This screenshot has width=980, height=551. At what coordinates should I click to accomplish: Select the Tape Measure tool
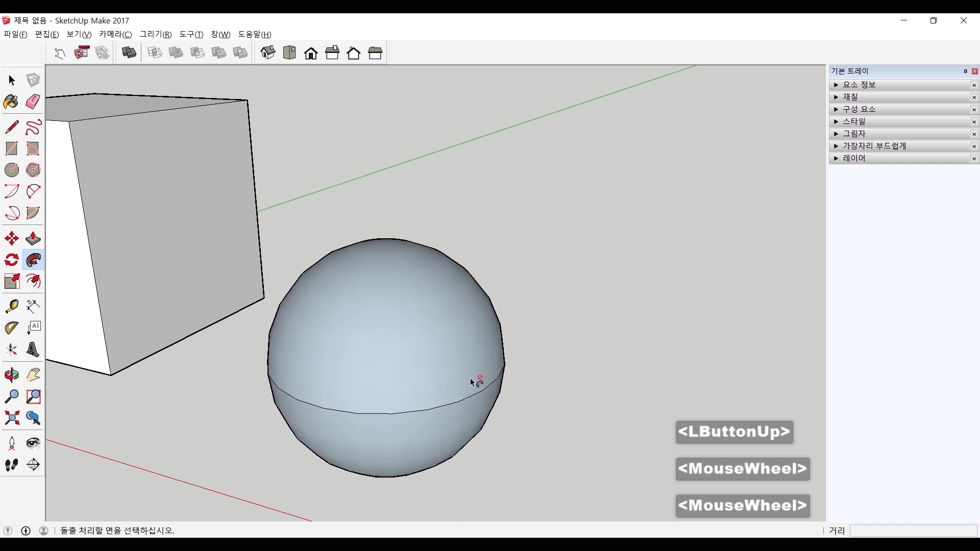click(12, 306)
